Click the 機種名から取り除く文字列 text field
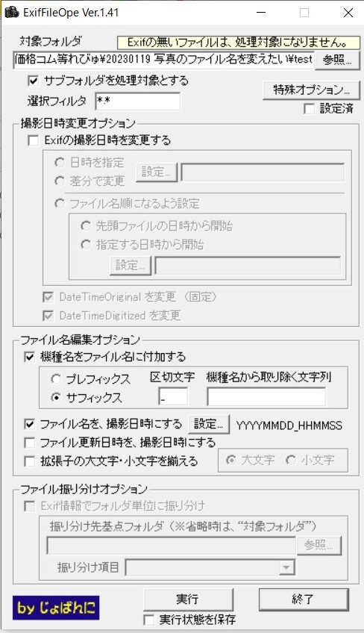 266,397
